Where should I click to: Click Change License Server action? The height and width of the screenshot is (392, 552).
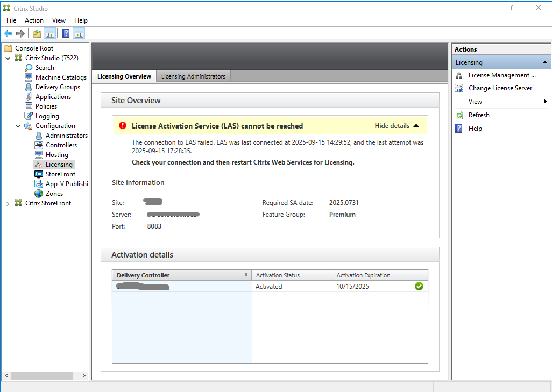(500, 88)
